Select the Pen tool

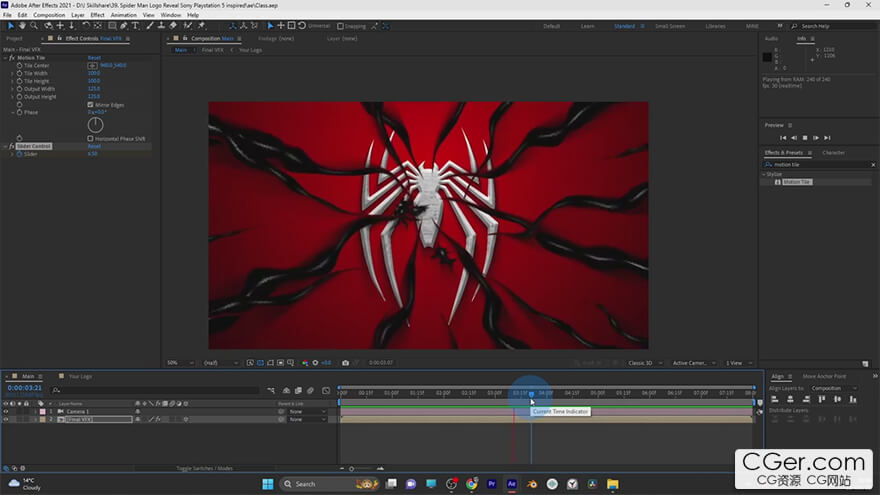[124, 26]
